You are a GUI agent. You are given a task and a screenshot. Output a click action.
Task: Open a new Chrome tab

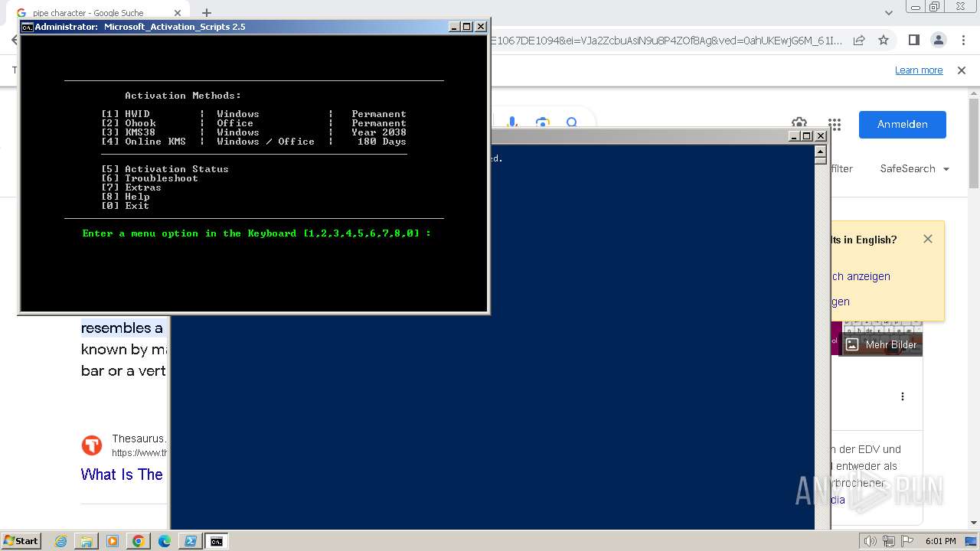click(x=207, y=13)
